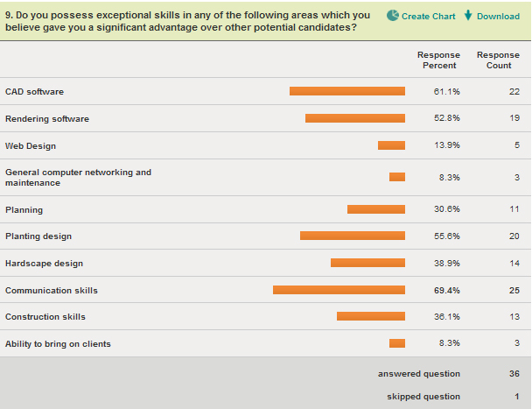
Task: Click the Hardscape design bar
Action: [367, 263]
